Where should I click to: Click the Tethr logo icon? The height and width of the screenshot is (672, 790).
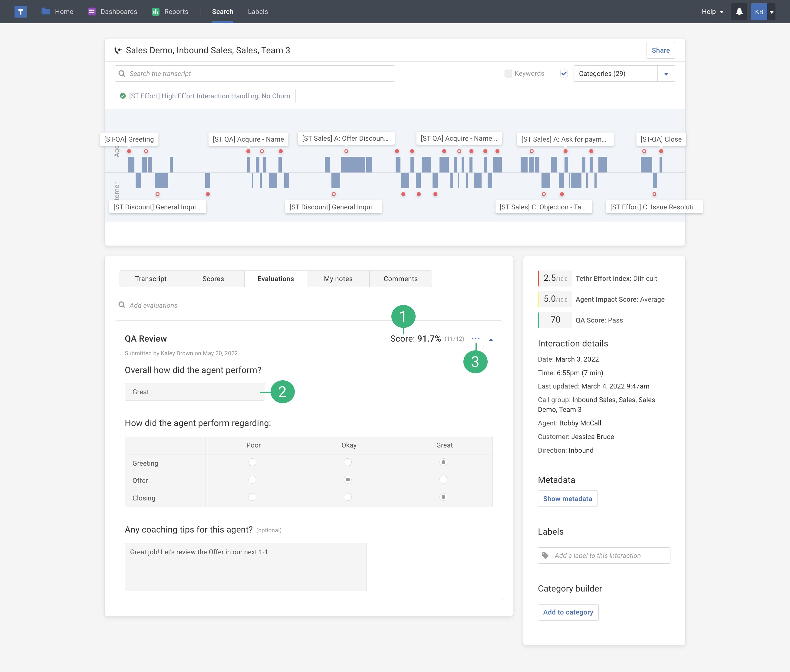click(x=21, y=11)
